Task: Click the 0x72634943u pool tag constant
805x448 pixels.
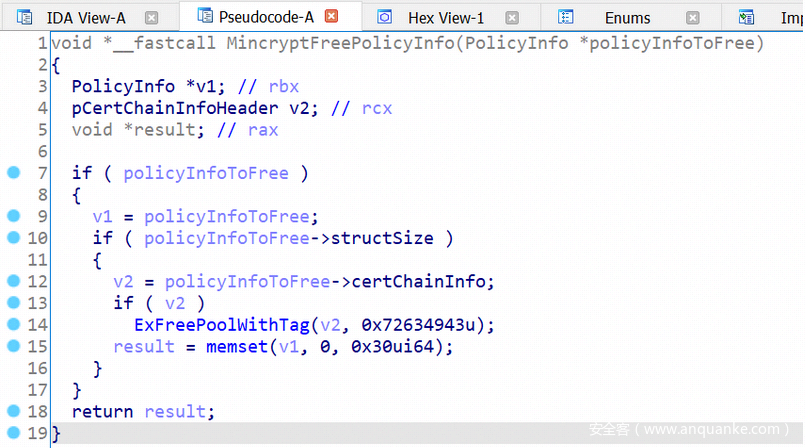Action: tap(418, 325)
